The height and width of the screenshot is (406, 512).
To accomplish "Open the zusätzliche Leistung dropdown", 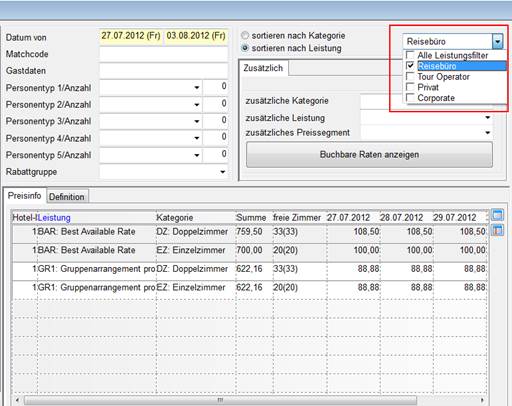I will [x=488, y=118].
